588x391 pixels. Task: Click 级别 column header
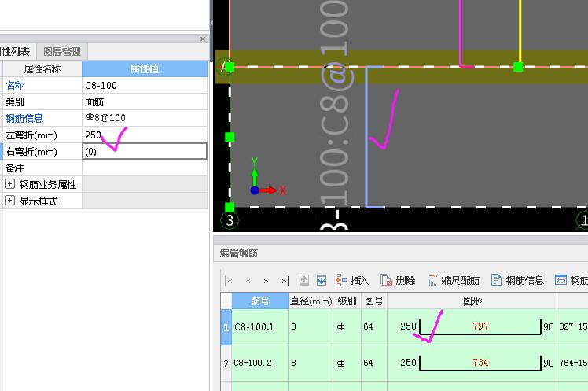click(x=347, y=301)
